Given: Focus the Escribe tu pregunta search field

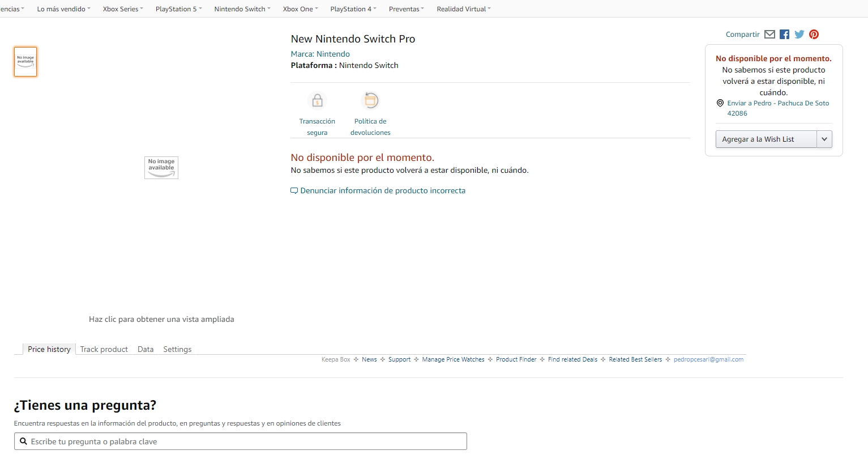Looking at the screenshot, I should click(x=241, y=441).
